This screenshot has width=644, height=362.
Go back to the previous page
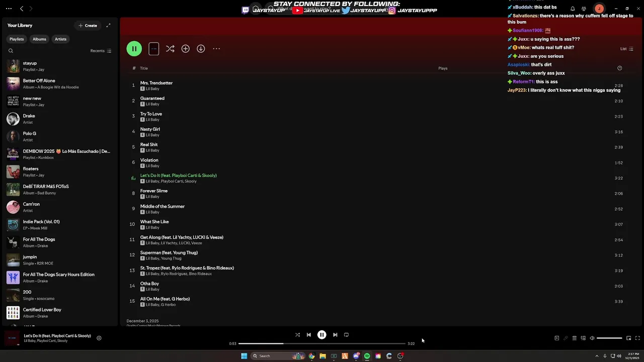(22, 9)
